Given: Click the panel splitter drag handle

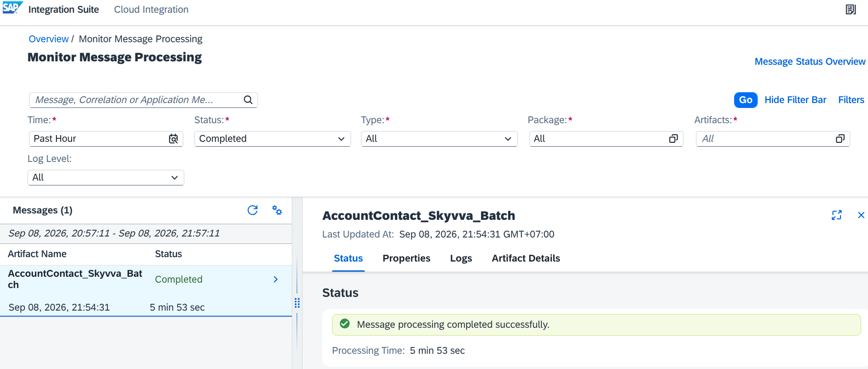Looking at the screenshot, I should 297,303.
